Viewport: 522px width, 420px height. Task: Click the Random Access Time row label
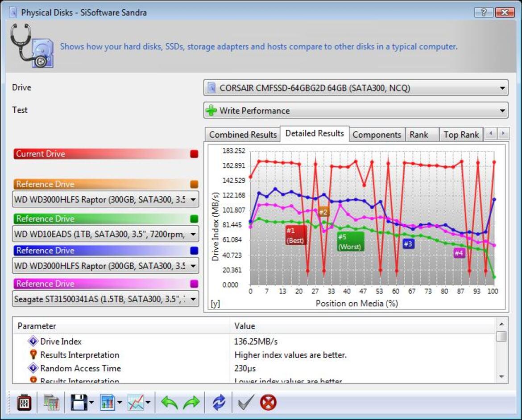tap(81, 368)
